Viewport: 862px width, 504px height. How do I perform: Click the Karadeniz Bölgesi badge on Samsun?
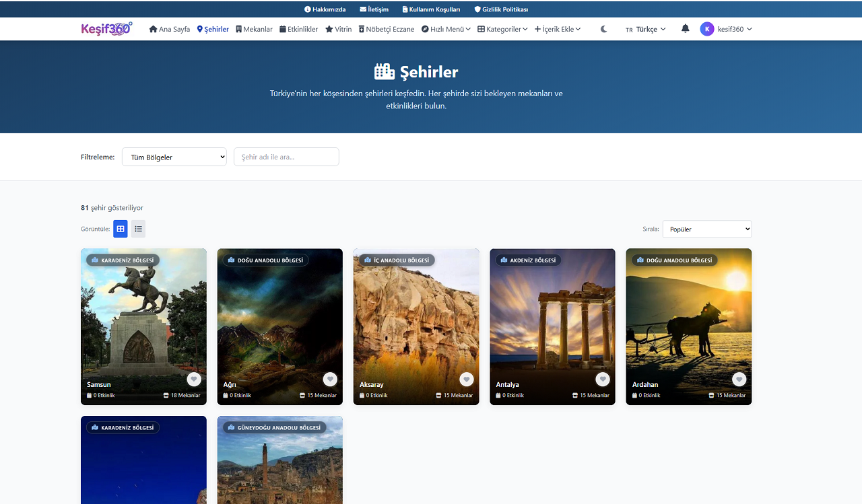(123, 260)
